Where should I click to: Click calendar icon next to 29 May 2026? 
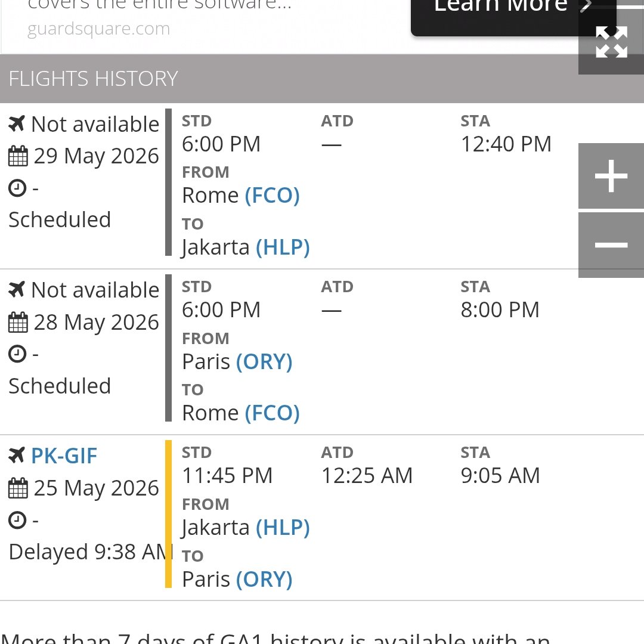pyautogui.click(x=18, y=156)
